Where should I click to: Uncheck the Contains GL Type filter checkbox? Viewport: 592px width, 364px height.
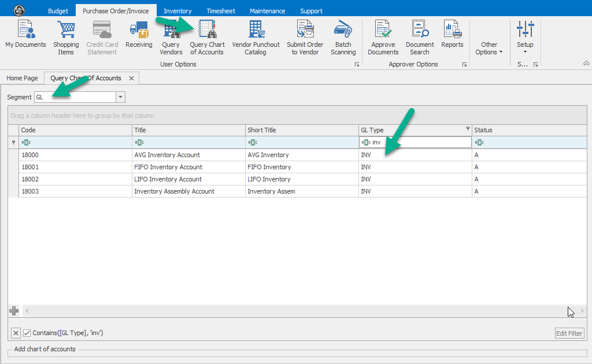[27, 333]
